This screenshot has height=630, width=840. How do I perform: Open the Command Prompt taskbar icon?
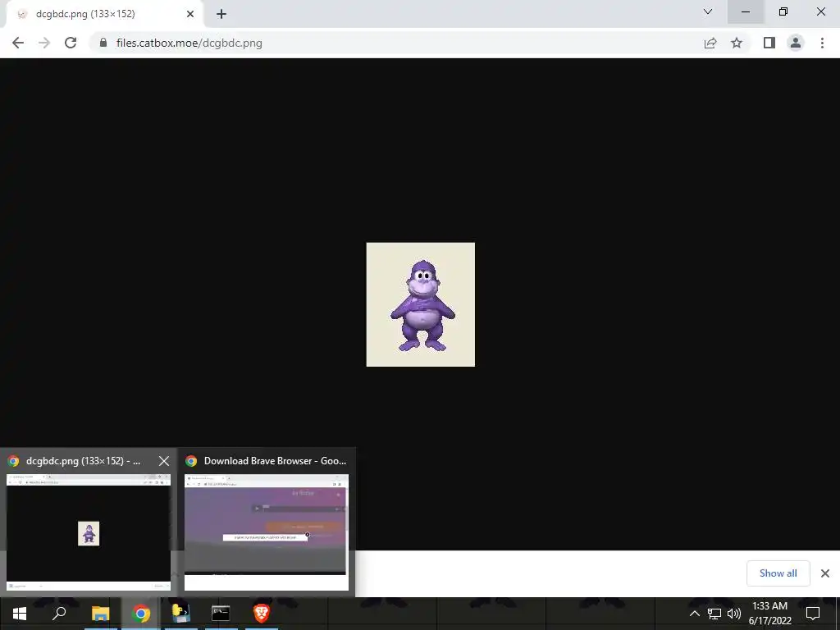coord(221,614)
